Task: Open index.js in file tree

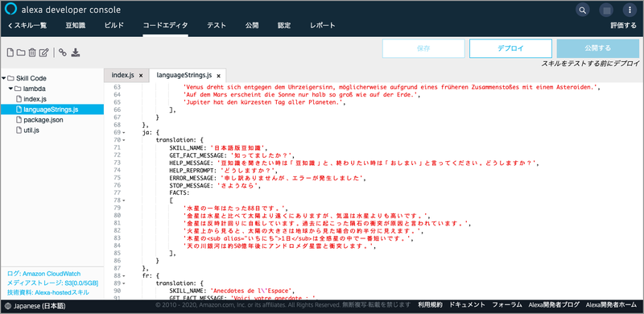Action: 35,99
